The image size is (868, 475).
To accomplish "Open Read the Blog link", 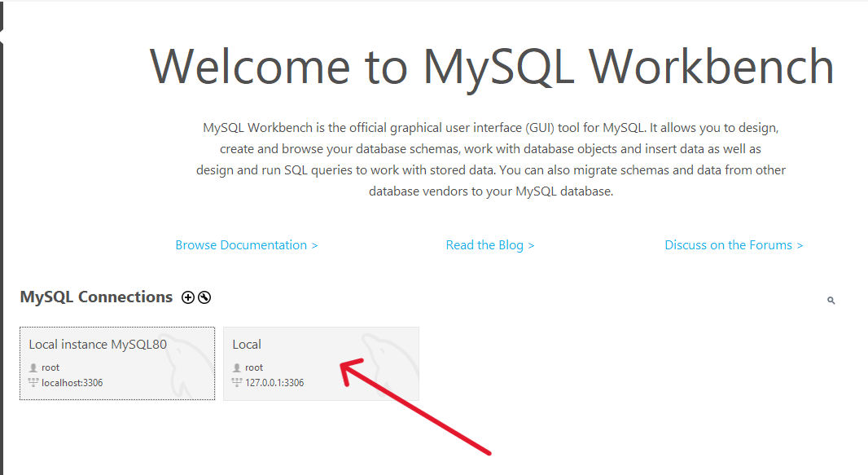I will point(490,245).
